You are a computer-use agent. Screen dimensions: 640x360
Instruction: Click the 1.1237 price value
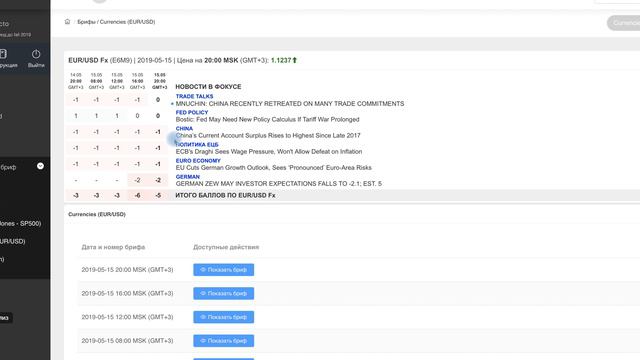[x=281, y=60]
